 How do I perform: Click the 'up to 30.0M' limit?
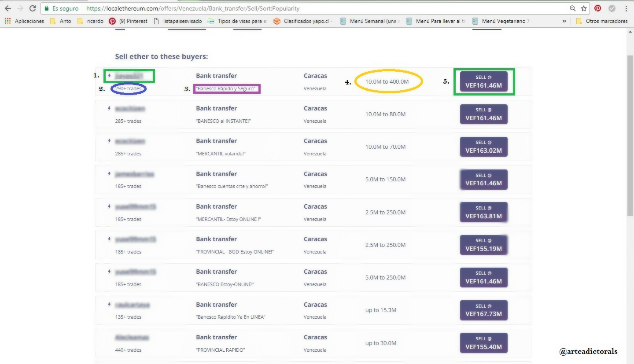(x=381, y=343)
